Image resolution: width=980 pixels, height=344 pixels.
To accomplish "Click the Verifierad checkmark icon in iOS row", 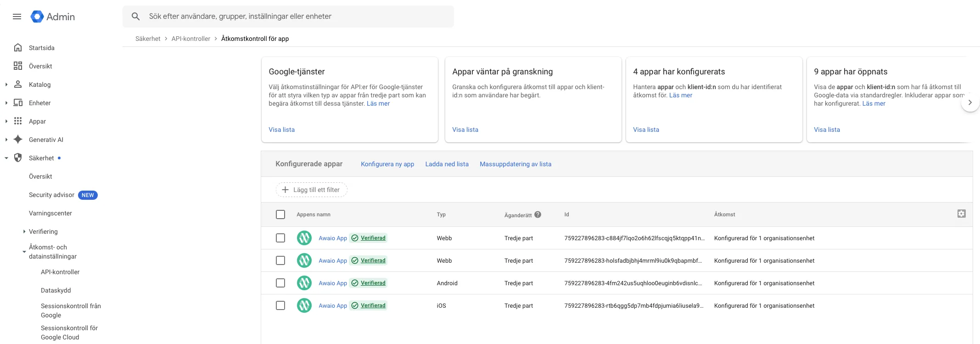I will point(355,305).
